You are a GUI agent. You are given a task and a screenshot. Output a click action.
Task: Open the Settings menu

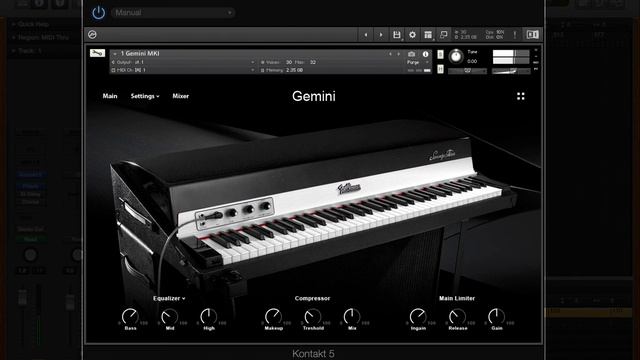(145, 96)
